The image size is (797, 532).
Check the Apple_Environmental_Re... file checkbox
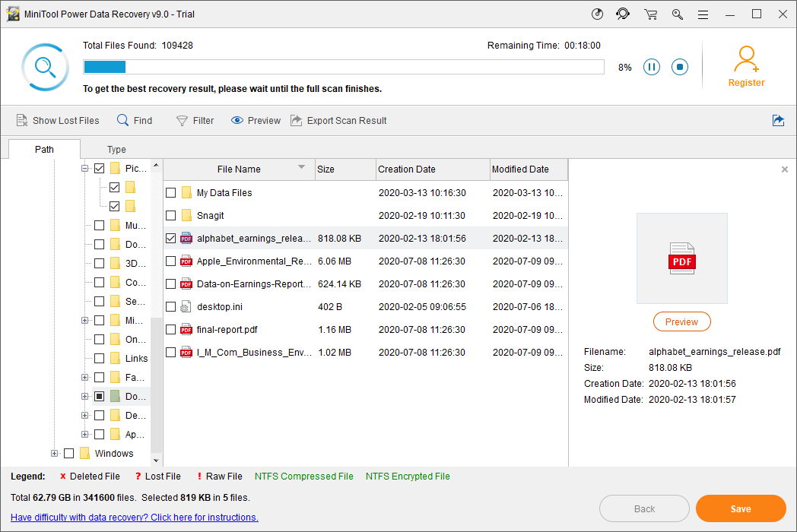click(171, 261)
